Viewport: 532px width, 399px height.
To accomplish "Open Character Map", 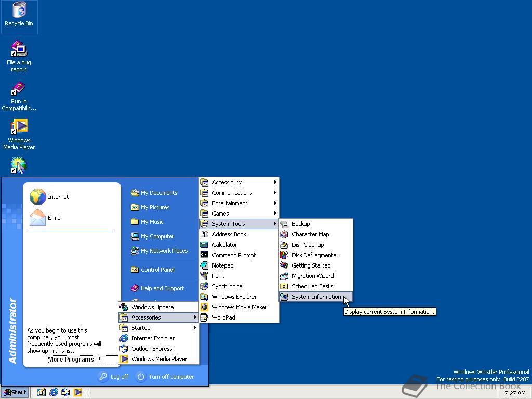I will coord(316,234).
